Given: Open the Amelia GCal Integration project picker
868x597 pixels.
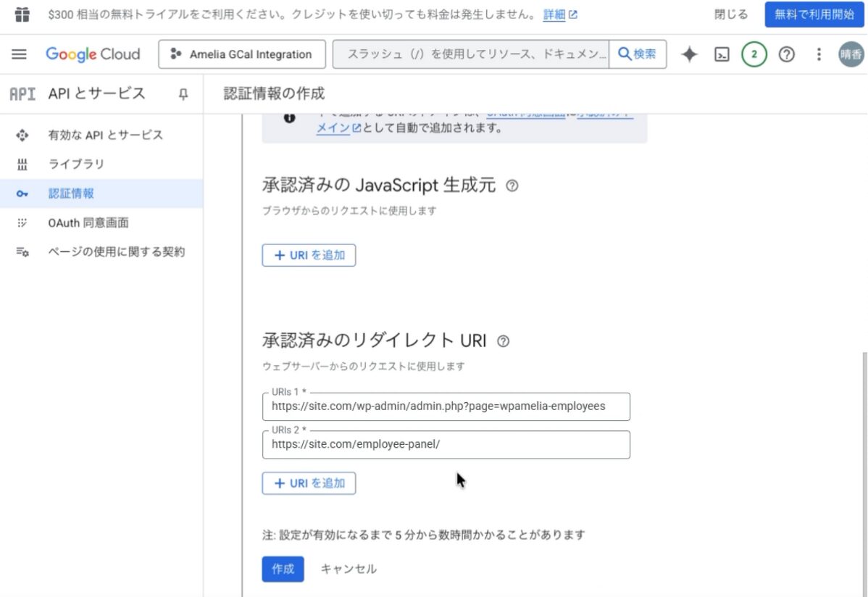Looking at the screenshot, I should point(242,54).
